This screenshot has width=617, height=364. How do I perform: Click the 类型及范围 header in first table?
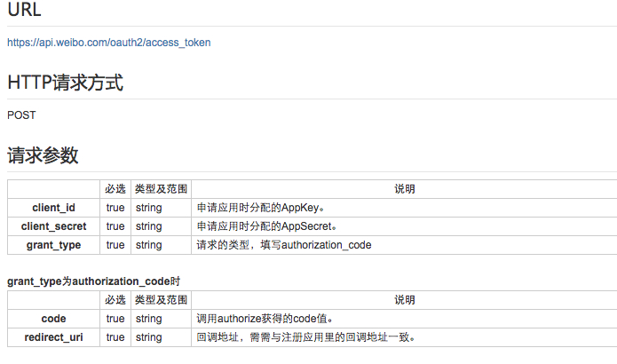tap(161, 189)
